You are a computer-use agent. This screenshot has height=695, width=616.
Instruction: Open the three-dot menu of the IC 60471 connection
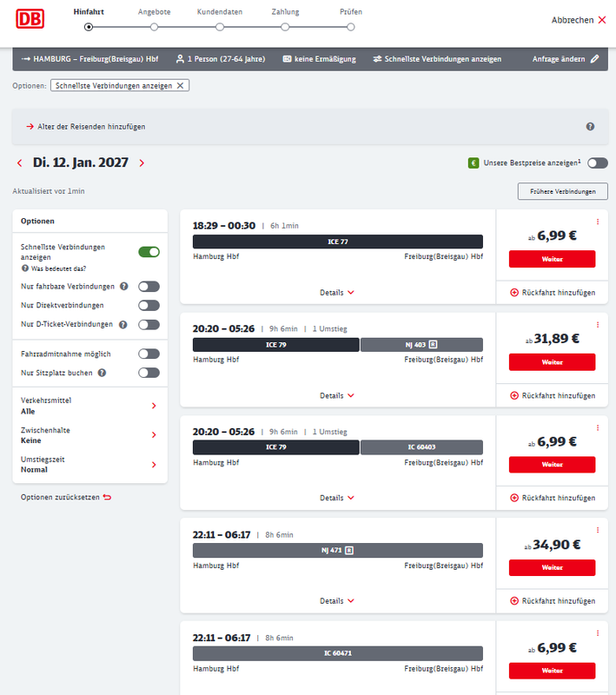(598, 633)
